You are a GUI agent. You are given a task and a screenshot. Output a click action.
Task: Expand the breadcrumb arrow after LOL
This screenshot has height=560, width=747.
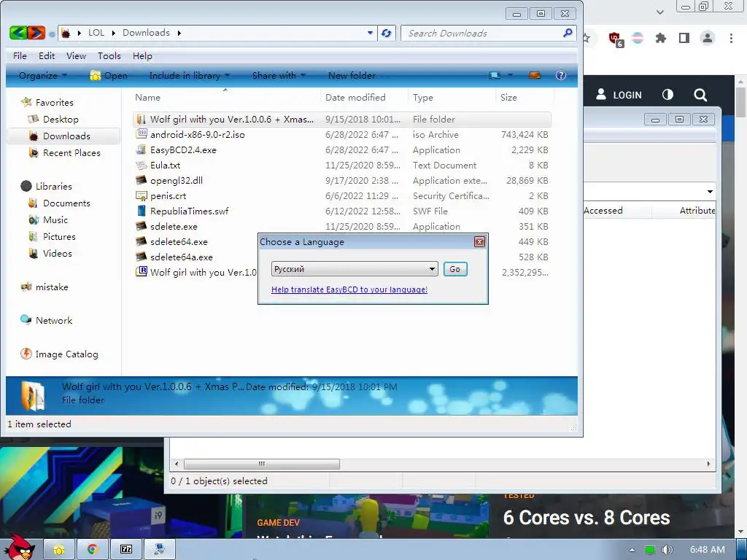(x=113, y=33)
